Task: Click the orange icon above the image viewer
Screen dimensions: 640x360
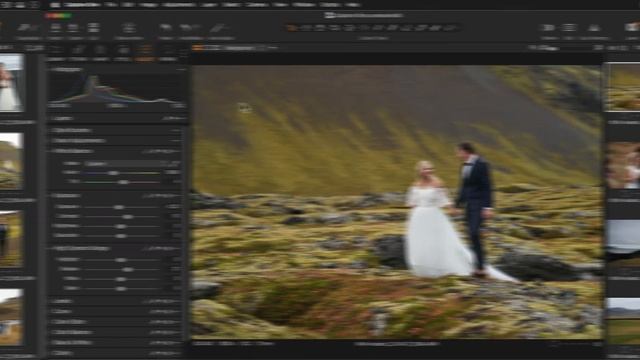Action: (x=198, y=48)
